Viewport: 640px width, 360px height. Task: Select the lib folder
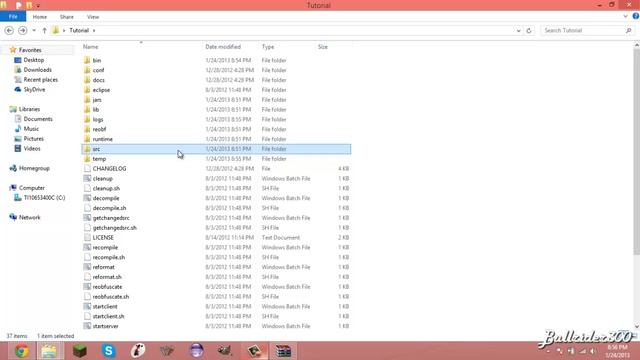216,109
